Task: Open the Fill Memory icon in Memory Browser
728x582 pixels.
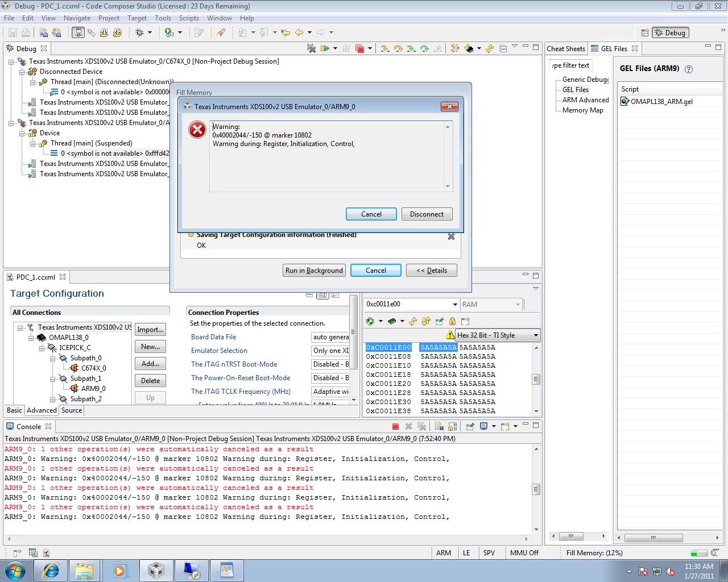Action: click(x=426, y=321)
